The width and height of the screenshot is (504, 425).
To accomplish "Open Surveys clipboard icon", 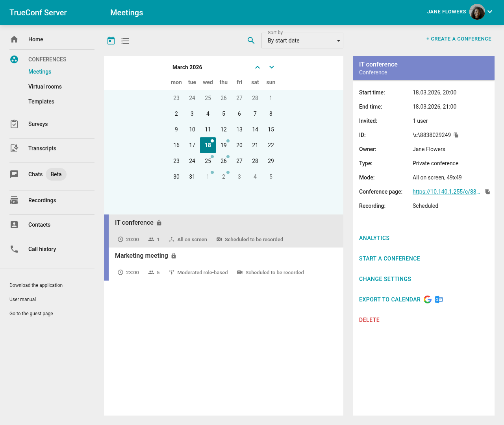I will click(x=14, y=124).
